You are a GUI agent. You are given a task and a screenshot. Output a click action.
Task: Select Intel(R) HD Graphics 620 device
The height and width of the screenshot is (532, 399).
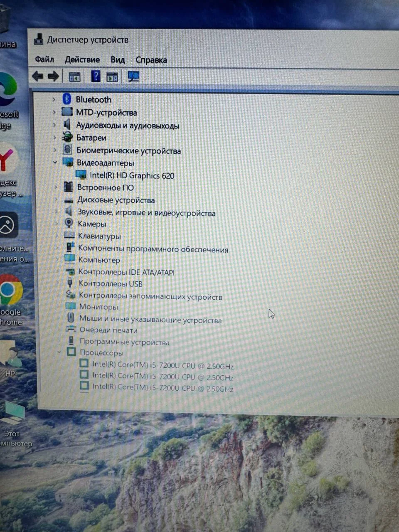tap(132, 175)
